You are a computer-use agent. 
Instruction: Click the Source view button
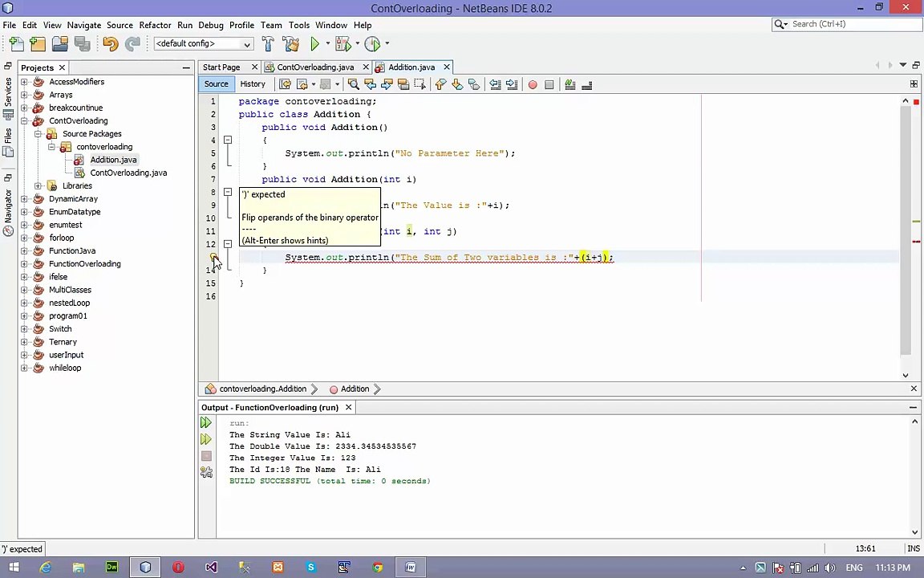pyautogui.click(x=217, y=84)
